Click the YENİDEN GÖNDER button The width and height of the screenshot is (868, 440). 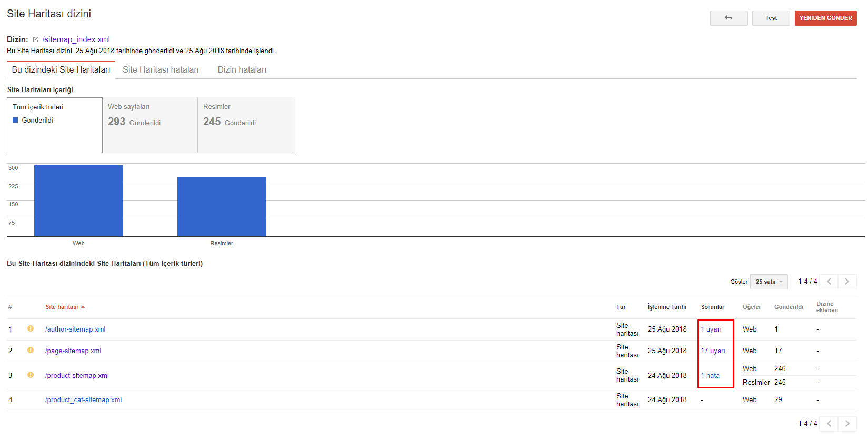tap(825, 18)
